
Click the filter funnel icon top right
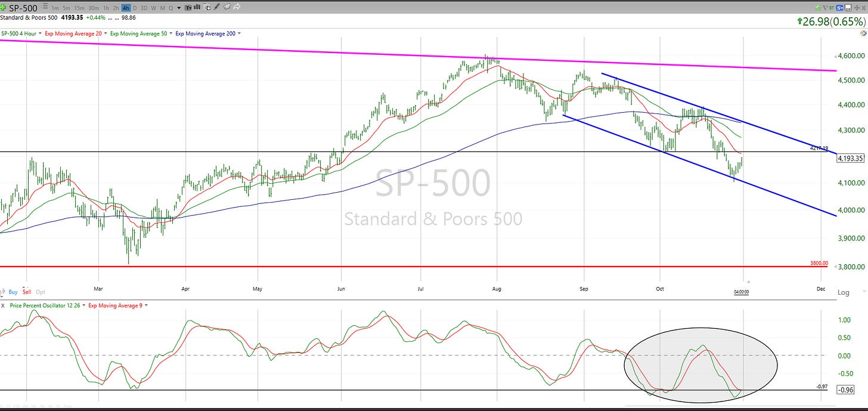click(x=825, y=8)
